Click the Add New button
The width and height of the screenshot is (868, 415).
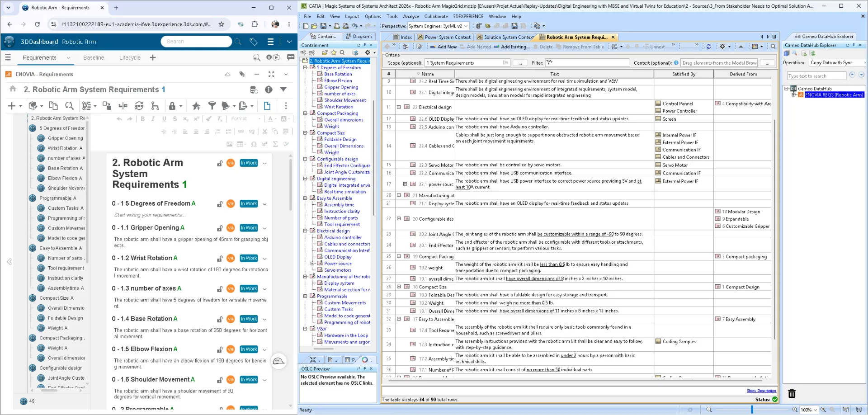click(x=443, y=47)
